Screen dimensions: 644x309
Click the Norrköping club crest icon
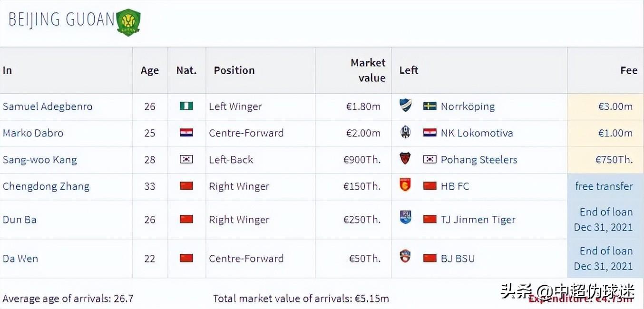tap(405, 106)
